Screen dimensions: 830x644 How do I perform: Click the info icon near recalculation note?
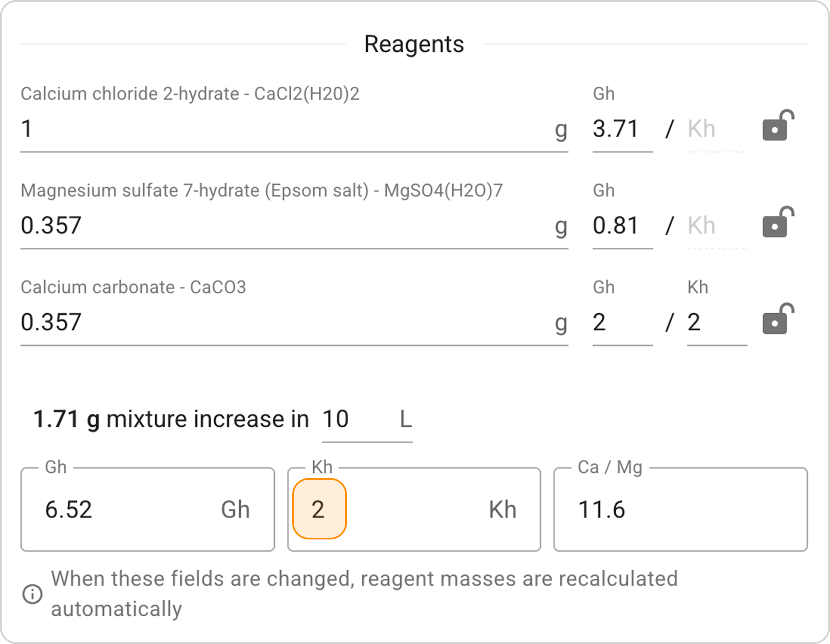coord(32,594)
